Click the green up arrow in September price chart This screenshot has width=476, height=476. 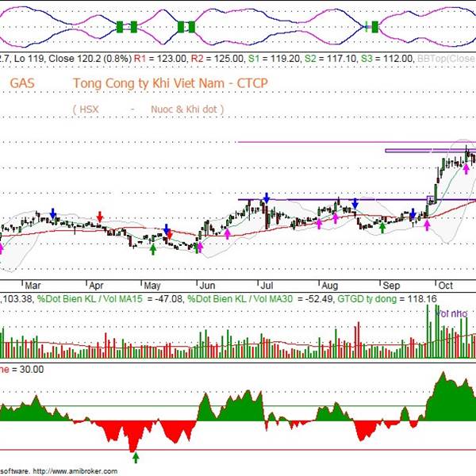point(382,228)
